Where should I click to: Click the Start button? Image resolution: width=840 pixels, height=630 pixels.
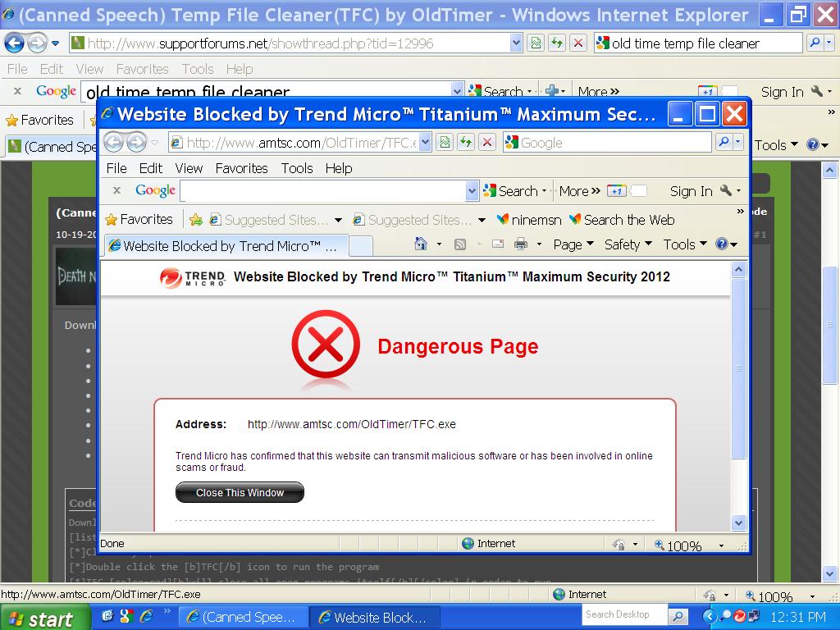pyautogui.click(x=45, y=618)
